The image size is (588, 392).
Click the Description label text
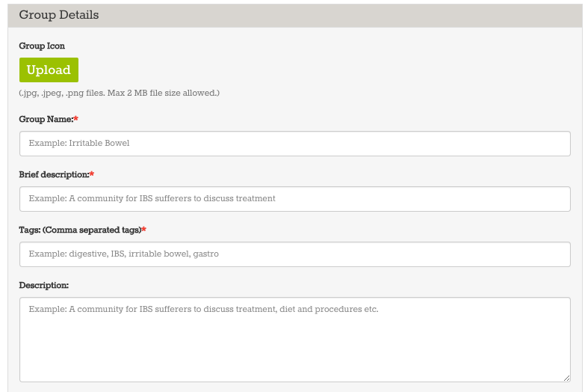[44, 285]
